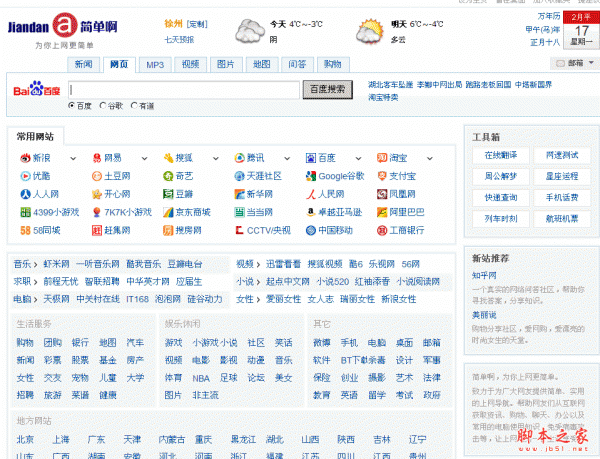Expand the dropdown arrow next to 腾讯
600x459 pixels.
pos(287,158)
